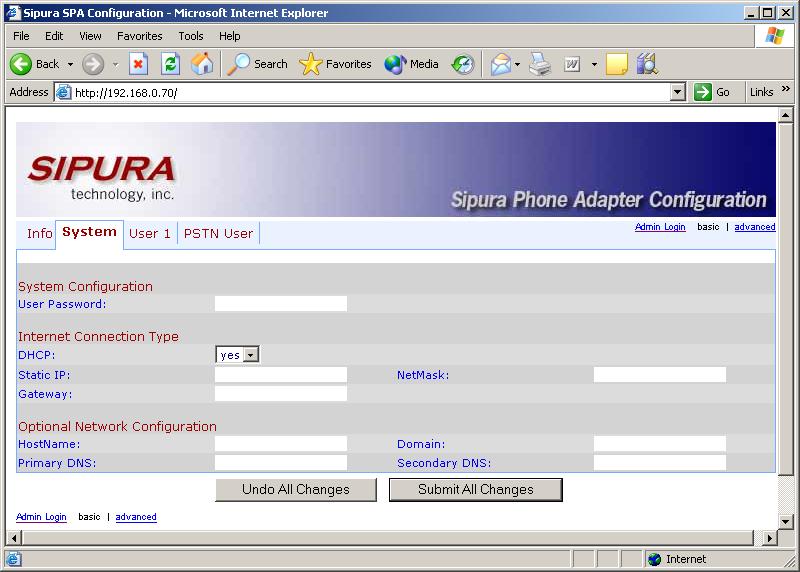Click the Windows flag logo

pos(774,36)
